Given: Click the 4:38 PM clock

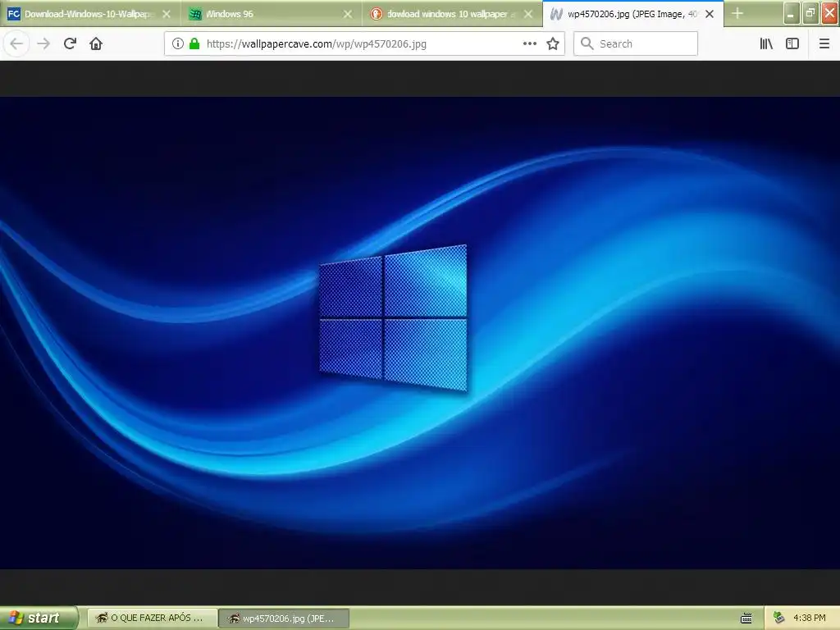Looking at the screenshot, I should pos(810,618).
